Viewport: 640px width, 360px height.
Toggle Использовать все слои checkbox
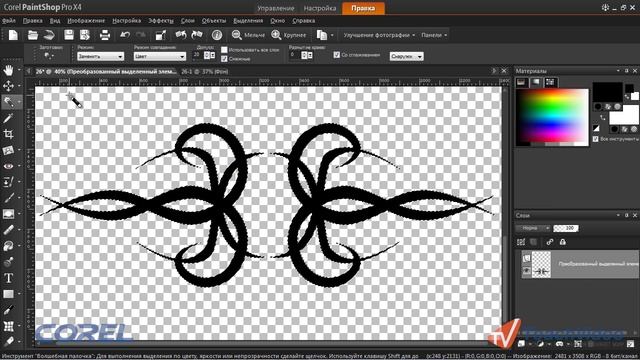click(224, 50)
